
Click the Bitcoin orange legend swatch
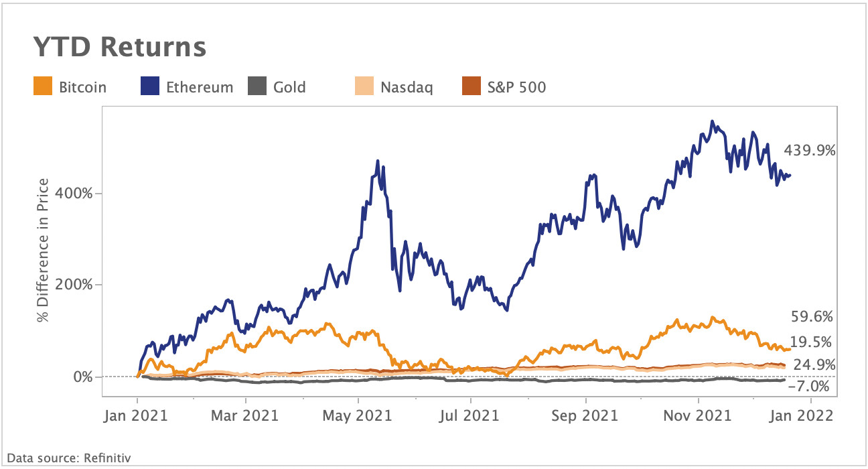coord(42,87)
